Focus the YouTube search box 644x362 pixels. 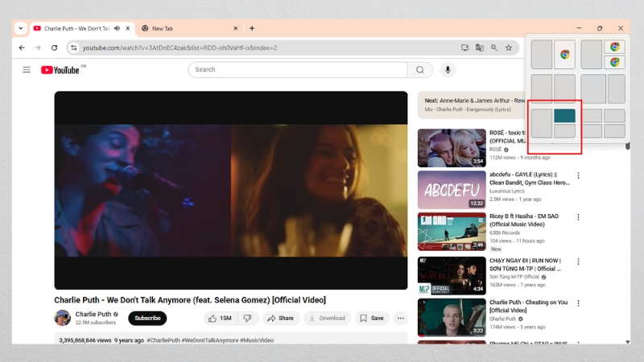[x=298, y=70]
